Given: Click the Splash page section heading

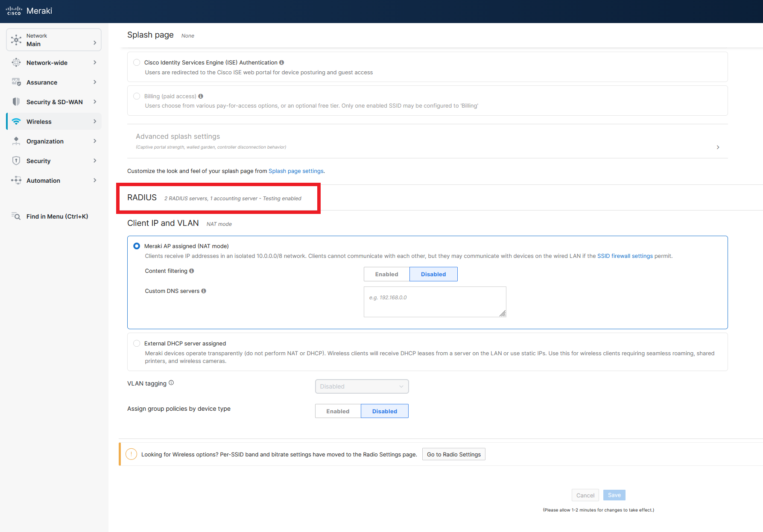Looking at the screenshot, I should pyautogui.click(x=150, y=35).
